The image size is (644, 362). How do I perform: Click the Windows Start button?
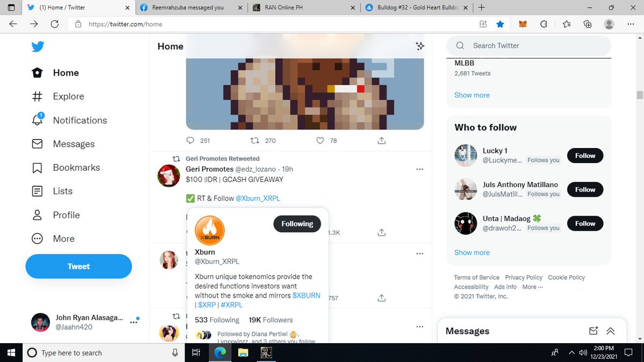point(11,352)
